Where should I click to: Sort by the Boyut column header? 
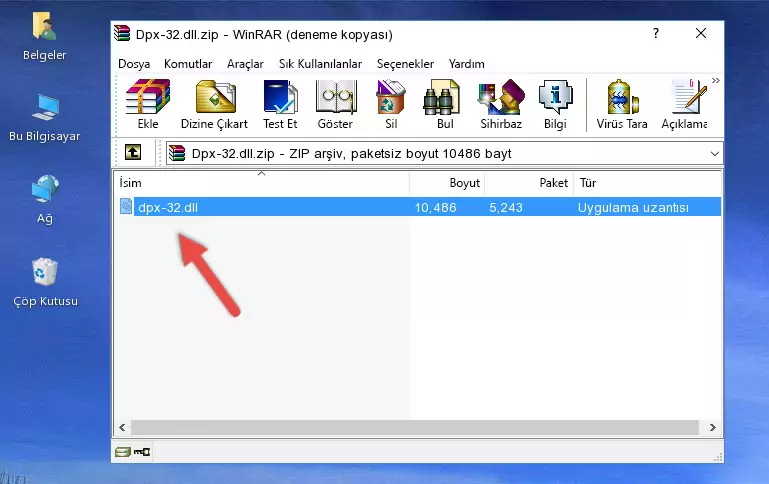pos(447,183)
